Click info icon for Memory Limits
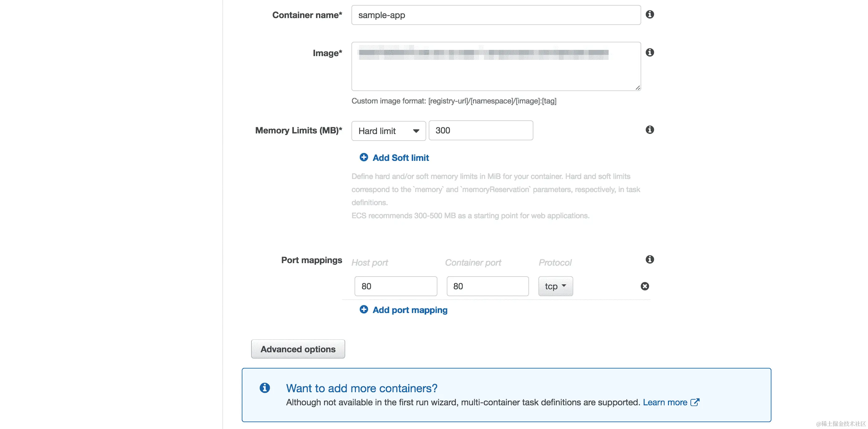 coord(650,130)
